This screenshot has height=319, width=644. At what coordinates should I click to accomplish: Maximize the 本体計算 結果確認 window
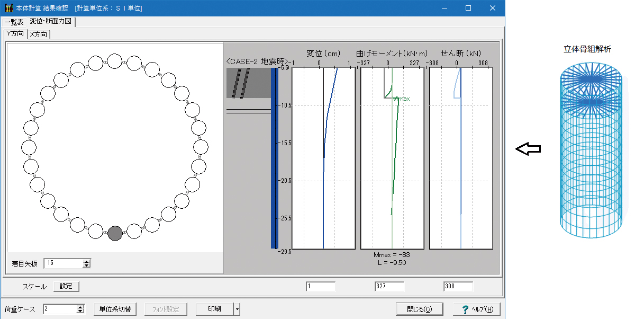(x=468, y=8)
